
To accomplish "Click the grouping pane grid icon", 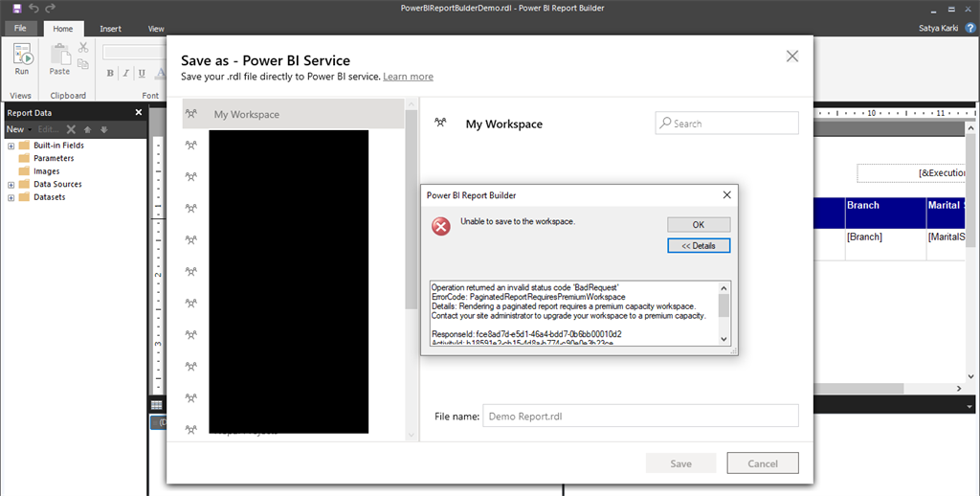I will pyautogui.click(x=156, y=405).
